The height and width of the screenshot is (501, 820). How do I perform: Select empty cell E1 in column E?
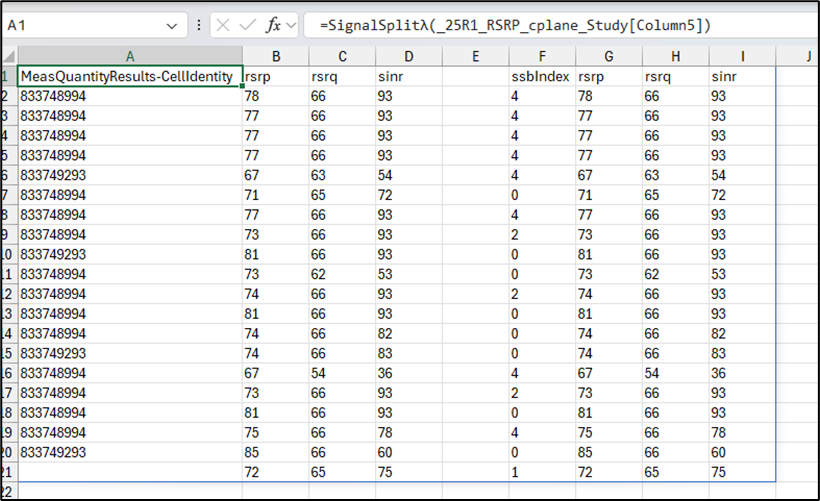pyautogui.click(x=475, y=76)
